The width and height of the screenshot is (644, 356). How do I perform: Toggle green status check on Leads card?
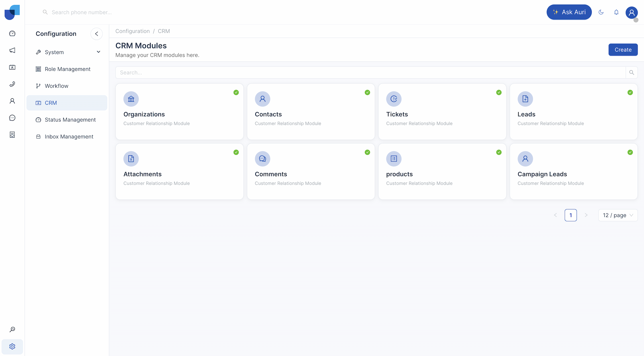tap(630, 92)
